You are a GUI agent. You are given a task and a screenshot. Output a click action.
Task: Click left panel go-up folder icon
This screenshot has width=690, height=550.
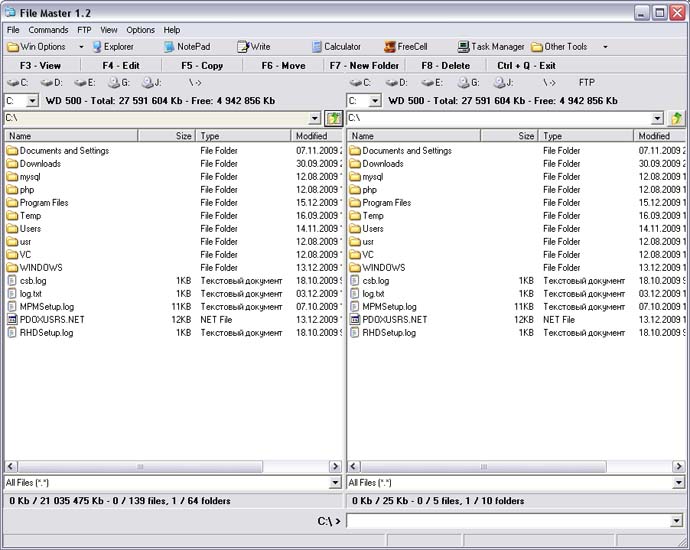[334, 118]
